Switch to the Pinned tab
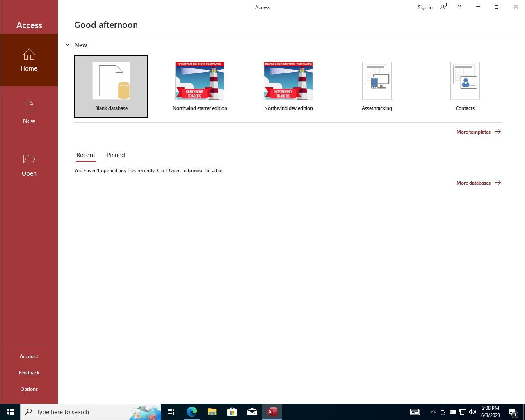Screen dimensions: 525x420 116,155
